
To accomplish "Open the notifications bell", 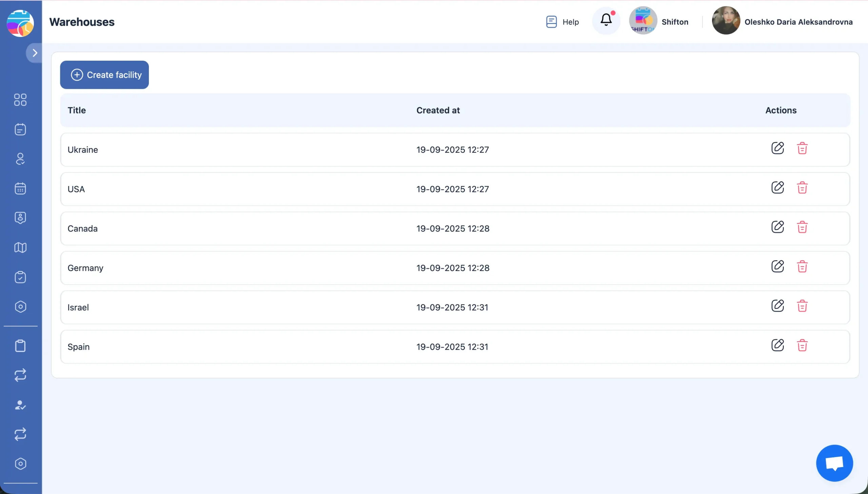I will (x=606, y=20).
